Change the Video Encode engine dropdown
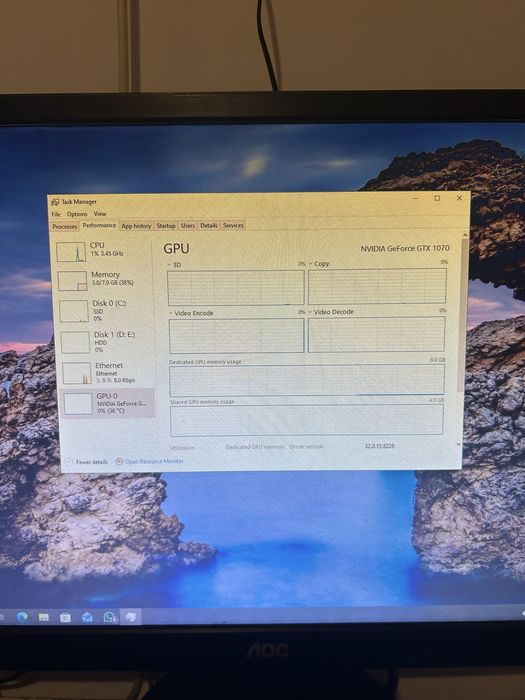Viewport: 525px width, 700px height. (191, 313)
